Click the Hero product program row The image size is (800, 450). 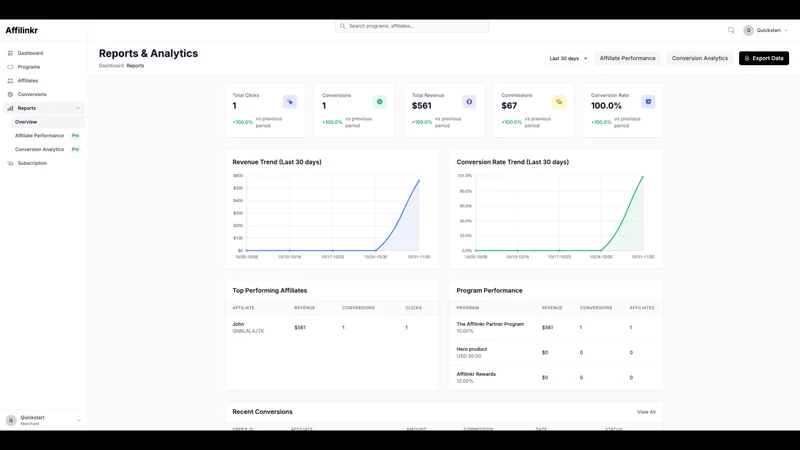[556, 353]
